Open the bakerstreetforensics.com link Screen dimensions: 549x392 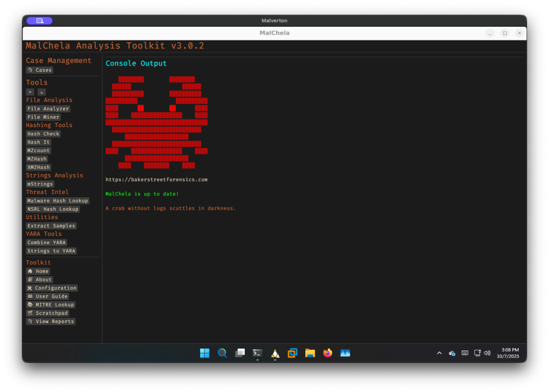156,179
